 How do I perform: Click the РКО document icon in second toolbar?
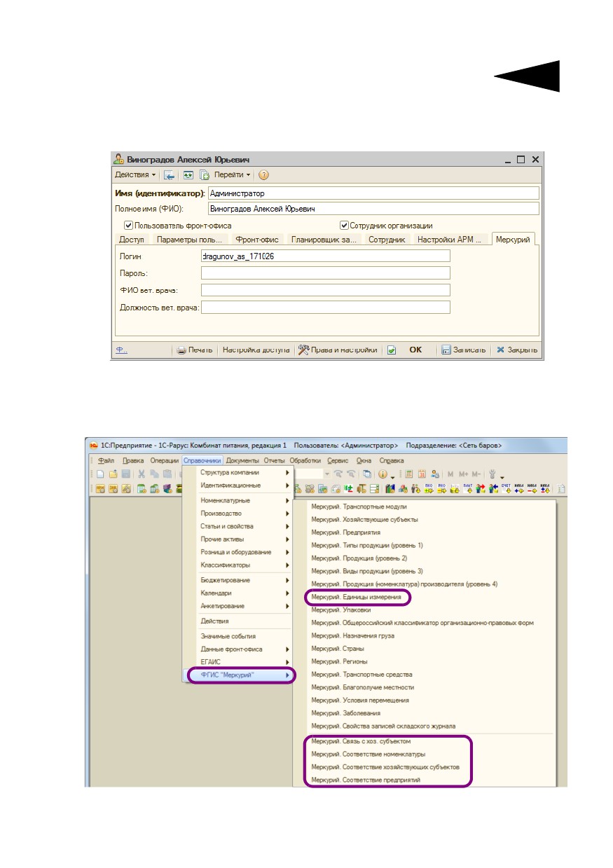coord(442,488)
